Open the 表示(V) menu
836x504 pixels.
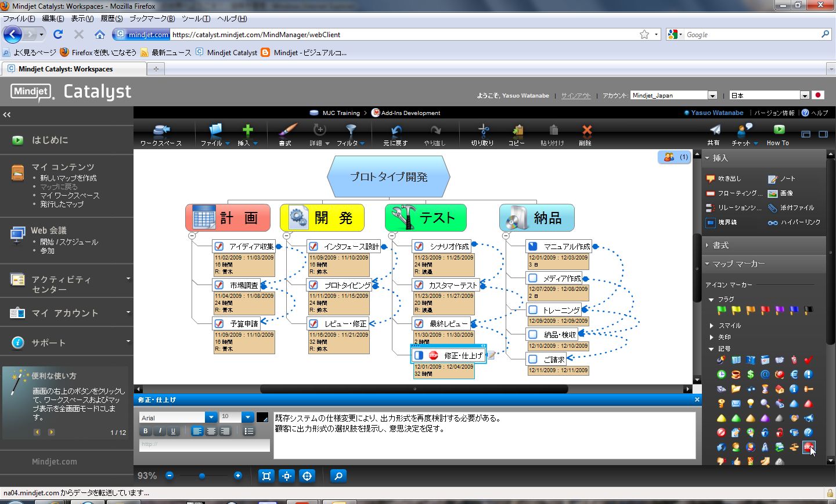(82, 19)
